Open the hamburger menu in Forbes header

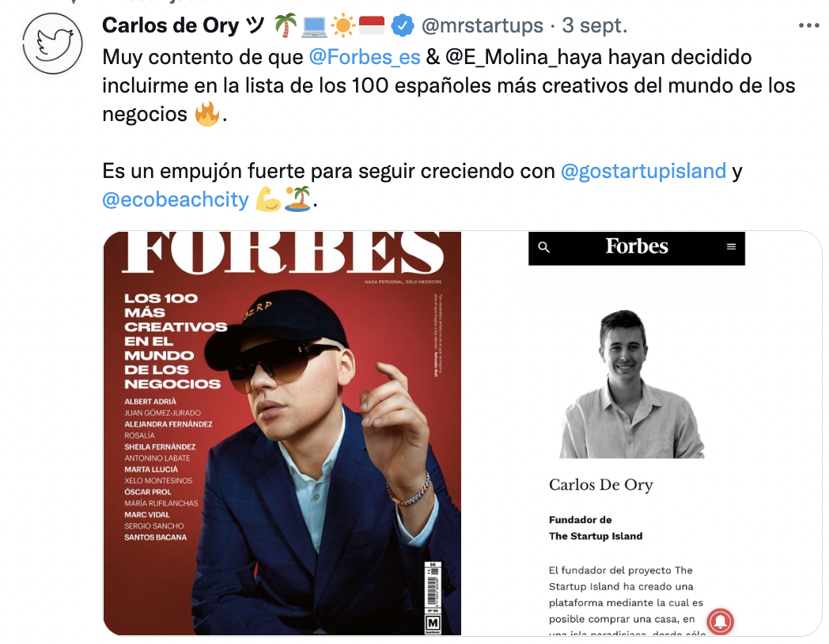(x=731, y=247)
